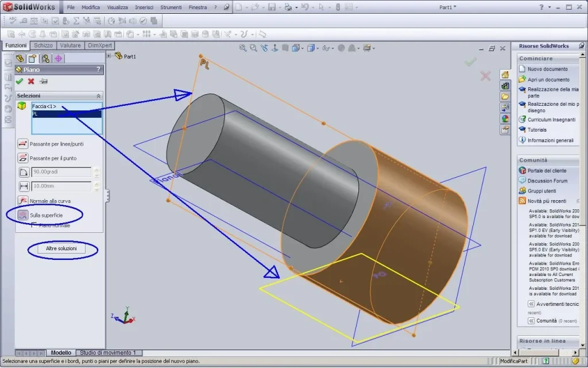The image size is (588, 368).
Task: Open the Tutorials link
Action: (537, 129)
